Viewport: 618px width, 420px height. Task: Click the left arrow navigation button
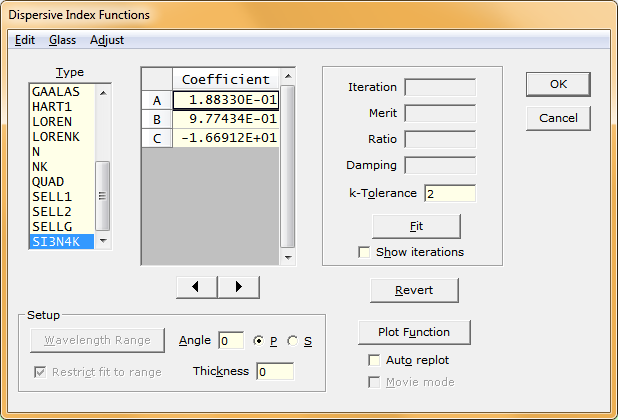point(197,287)
